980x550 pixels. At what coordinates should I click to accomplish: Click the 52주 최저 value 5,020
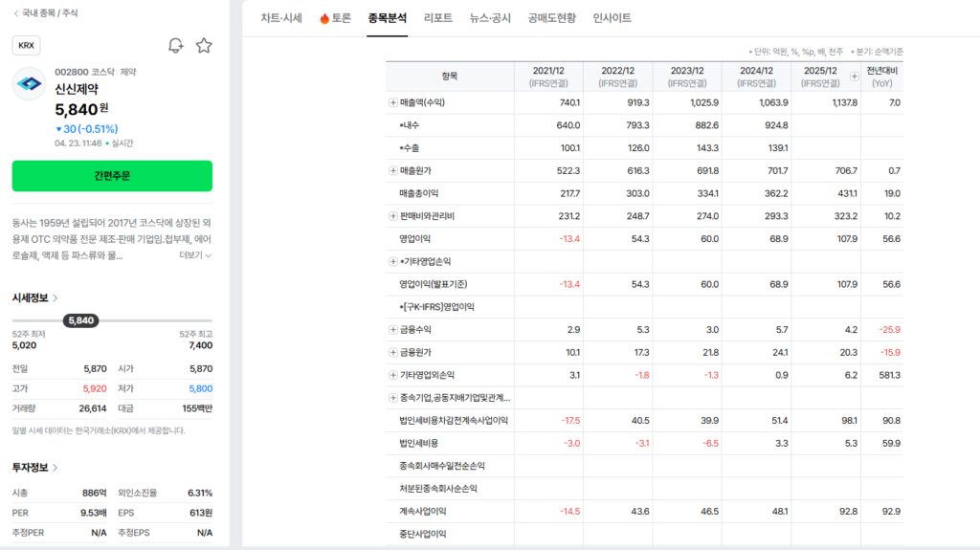24,345
